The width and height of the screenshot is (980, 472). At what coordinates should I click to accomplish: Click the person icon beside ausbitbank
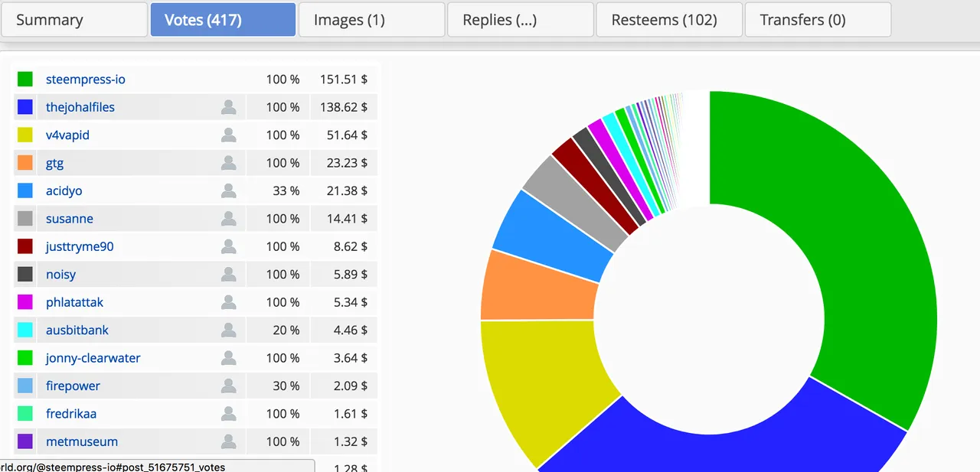coord(228,330)
